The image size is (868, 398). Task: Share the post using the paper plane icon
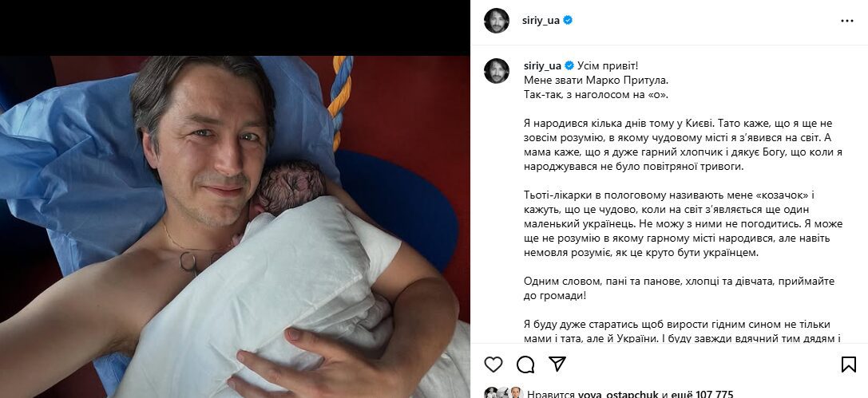click(557, 364)
